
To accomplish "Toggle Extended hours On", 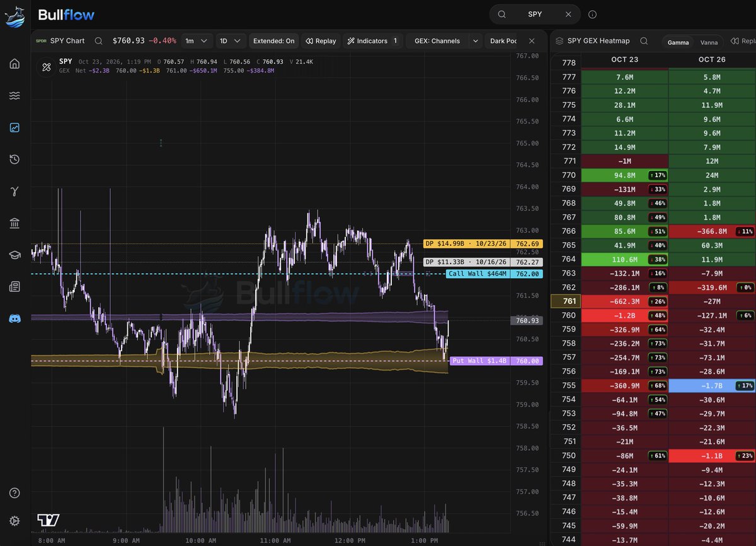I will (273, 41).
